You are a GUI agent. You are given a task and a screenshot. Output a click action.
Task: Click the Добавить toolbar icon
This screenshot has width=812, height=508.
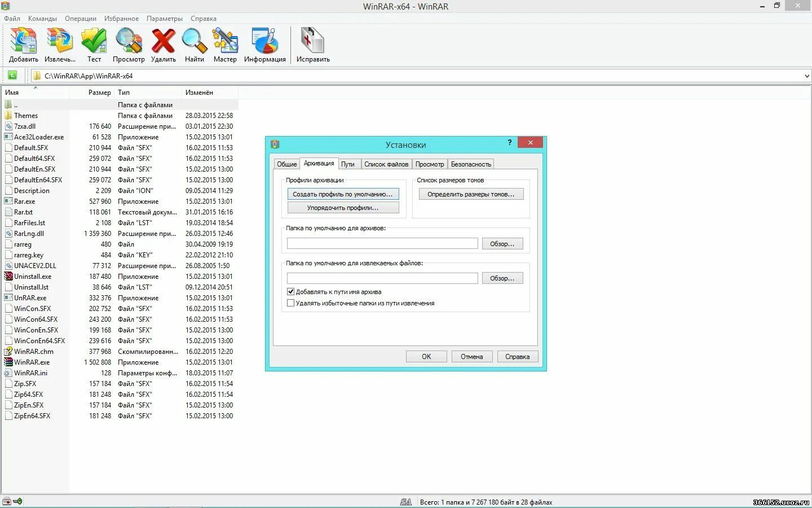coord(24,41)
